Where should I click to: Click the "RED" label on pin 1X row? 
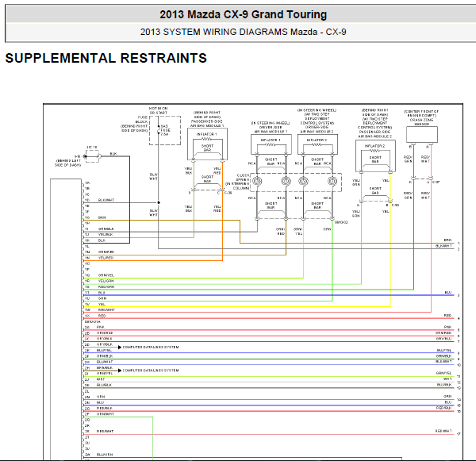click(x=102, y=316)
